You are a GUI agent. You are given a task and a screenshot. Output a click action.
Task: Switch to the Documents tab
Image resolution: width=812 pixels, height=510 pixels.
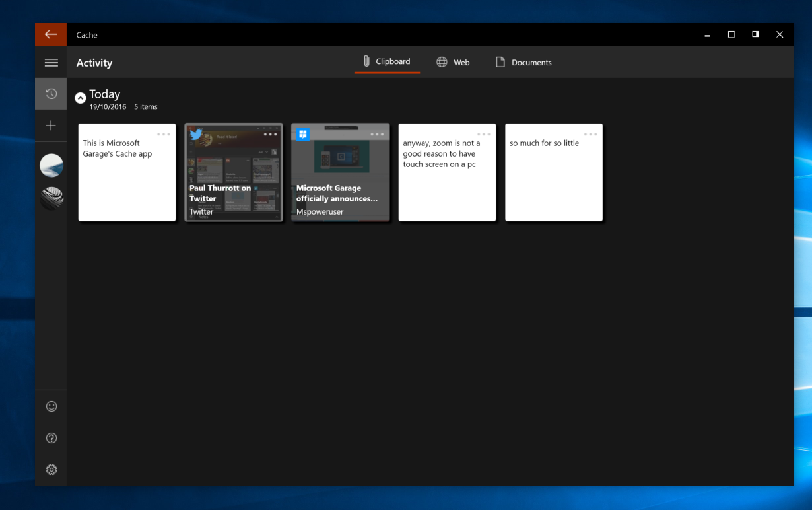(524, 62)
